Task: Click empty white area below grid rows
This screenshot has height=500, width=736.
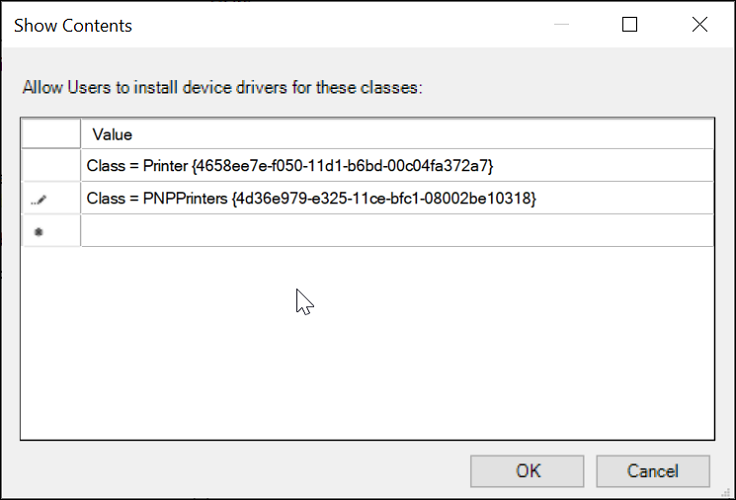Action: pyautogui.click(x=368, y=343)
